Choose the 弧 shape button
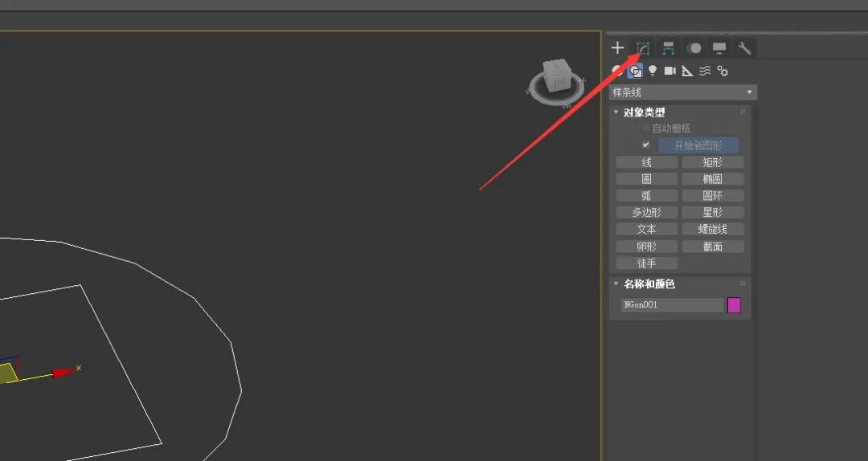 [646, 196]
